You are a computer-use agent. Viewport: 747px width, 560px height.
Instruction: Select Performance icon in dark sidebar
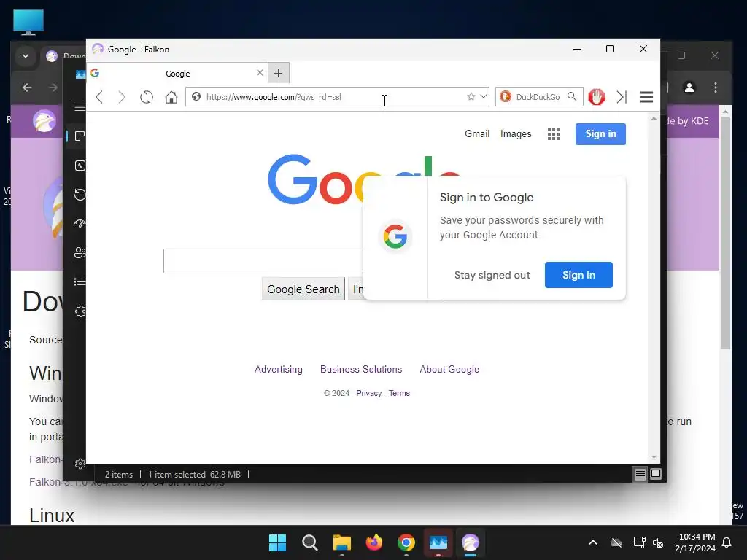[x=80, y=166]
